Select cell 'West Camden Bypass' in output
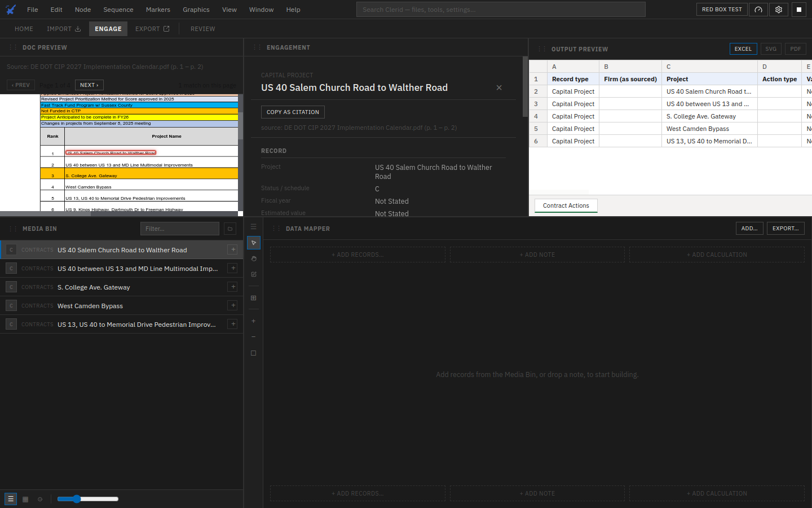 point(709,129)
